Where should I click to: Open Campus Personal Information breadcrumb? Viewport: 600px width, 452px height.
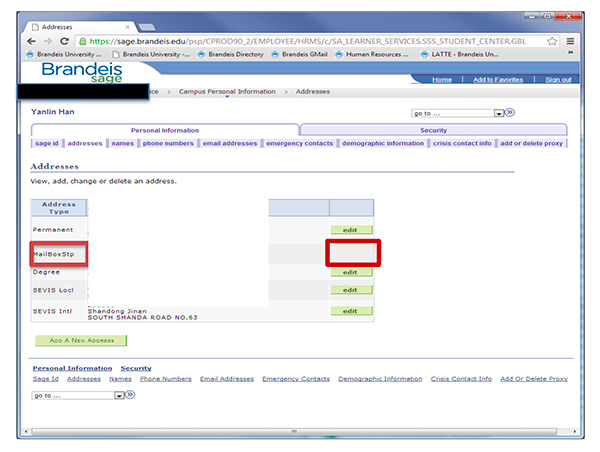coord(227,91)
